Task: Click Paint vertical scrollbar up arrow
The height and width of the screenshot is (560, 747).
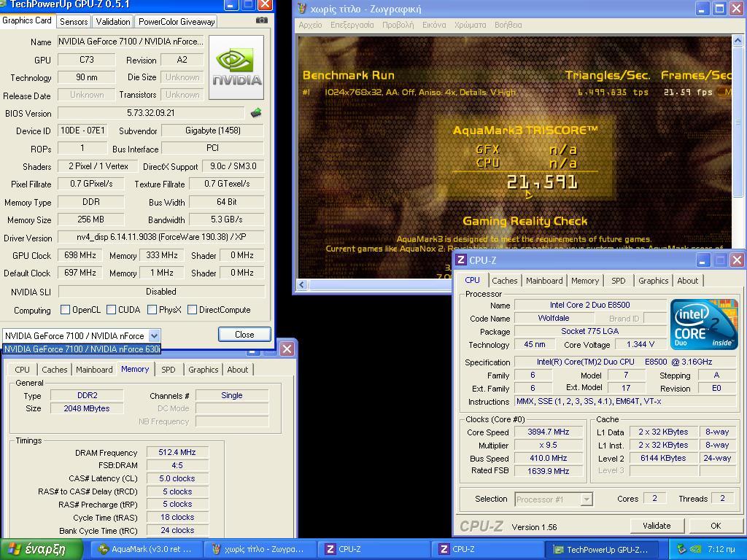Action: (x=738, y=41)
